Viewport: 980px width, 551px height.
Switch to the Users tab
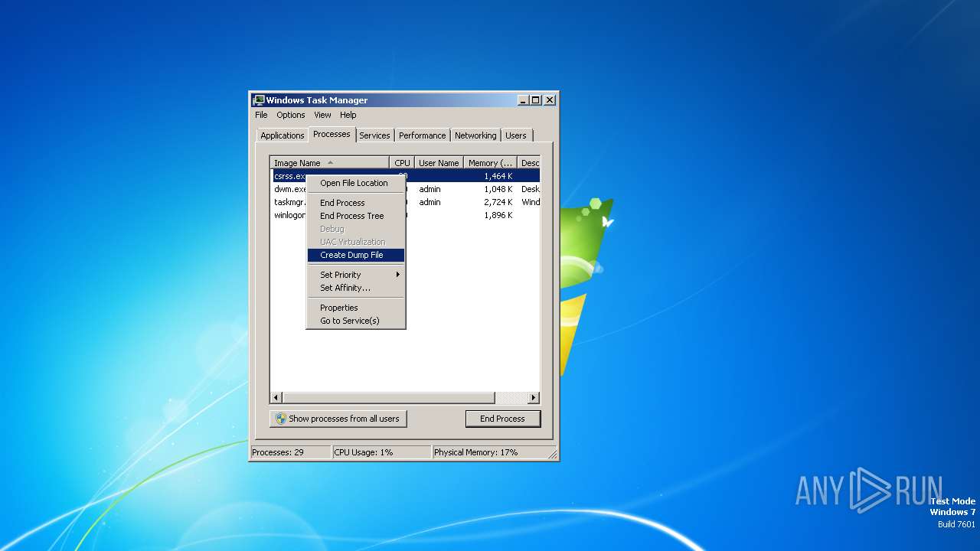516,135
